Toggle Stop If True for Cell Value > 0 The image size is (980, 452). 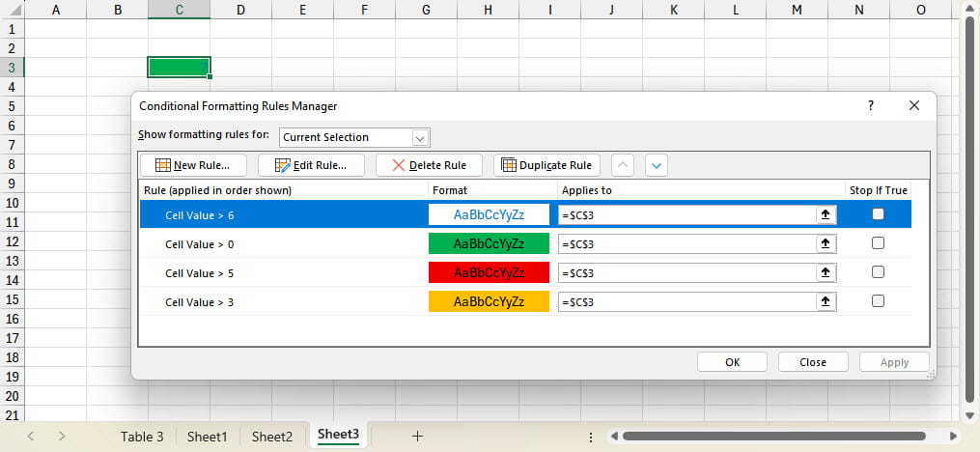tap(878, 243)
